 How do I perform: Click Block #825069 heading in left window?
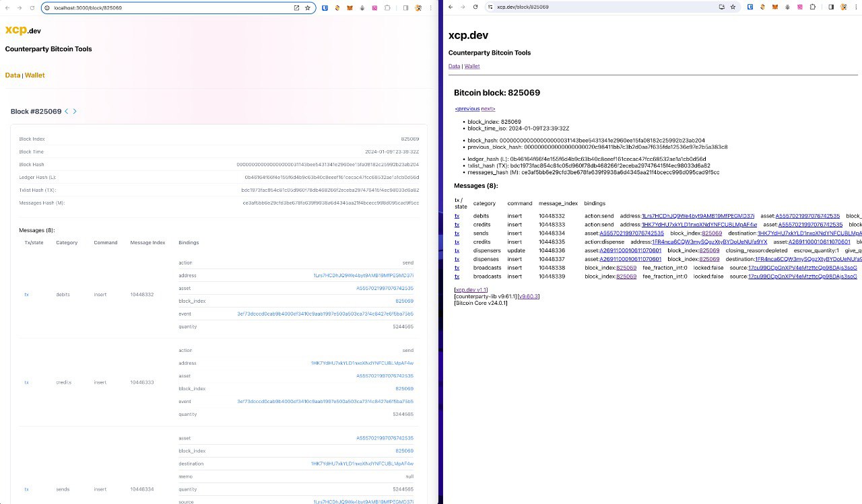click(36, 112)
